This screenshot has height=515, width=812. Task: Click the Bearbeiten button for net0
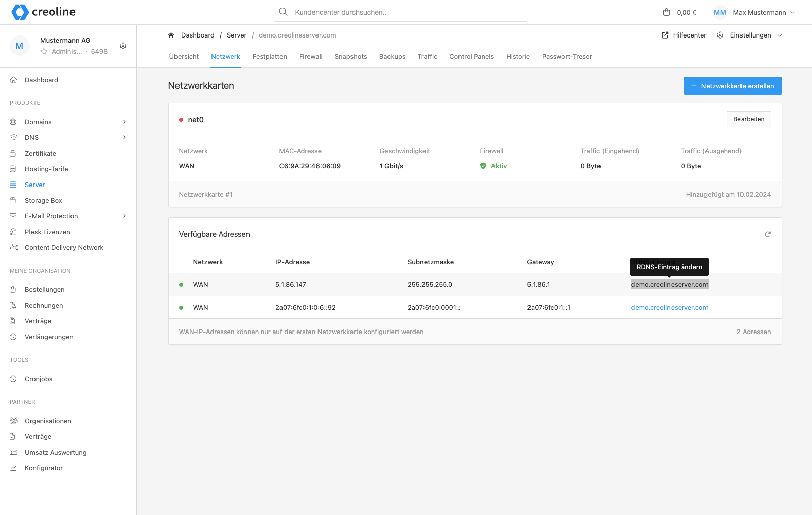tap(749, 119)
